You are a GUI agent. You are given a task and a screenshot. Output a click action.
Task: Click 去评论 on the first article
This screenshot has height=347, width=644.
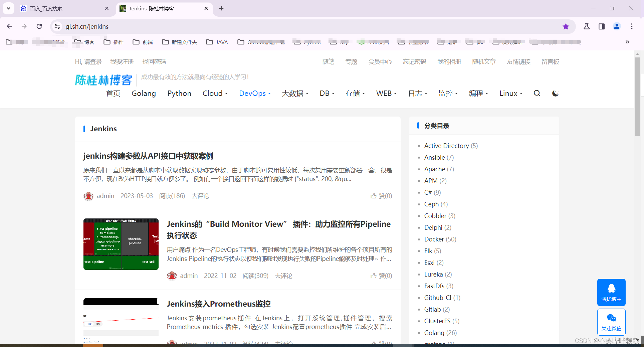pyautogui.click(x=200, y=196)
